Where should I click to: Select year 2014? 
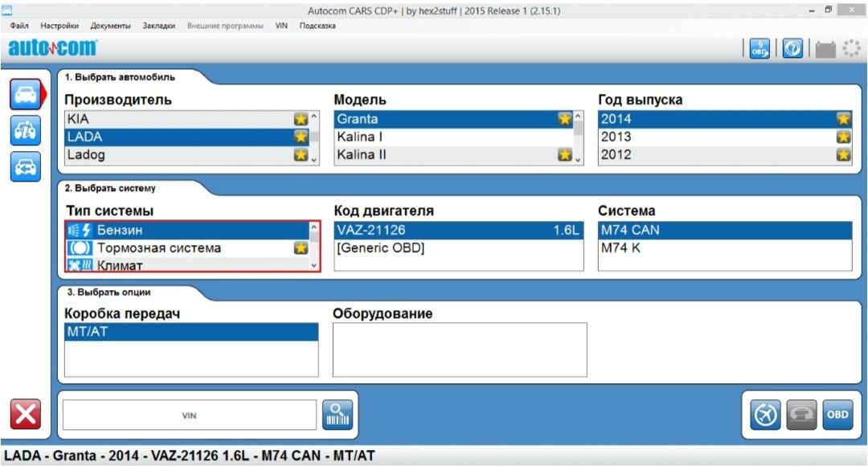[725, 119]
